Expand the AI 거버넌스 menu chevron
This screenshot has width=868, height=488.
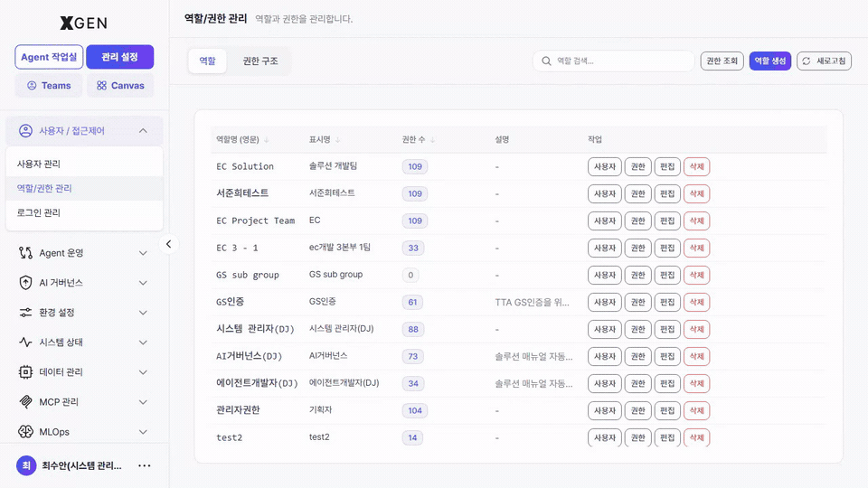pyautogui.click(x=143, y=283)
